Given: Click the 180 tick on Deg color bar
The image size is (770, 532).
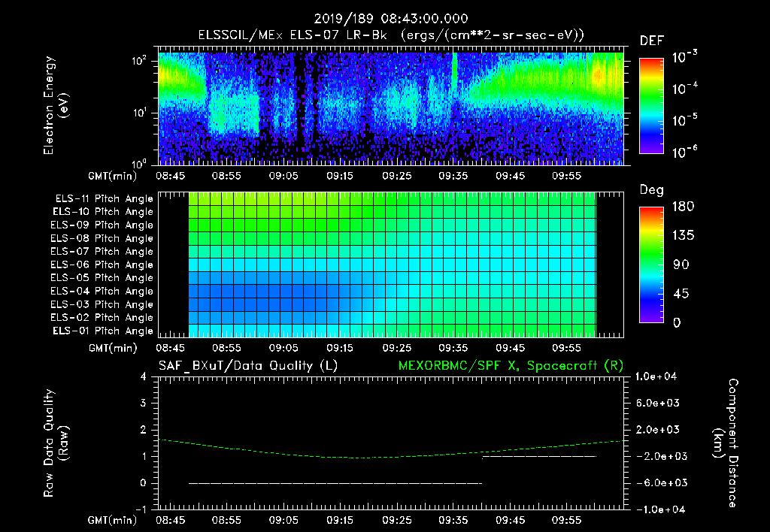Looking at the screenshot, I should tap(683, 207).
